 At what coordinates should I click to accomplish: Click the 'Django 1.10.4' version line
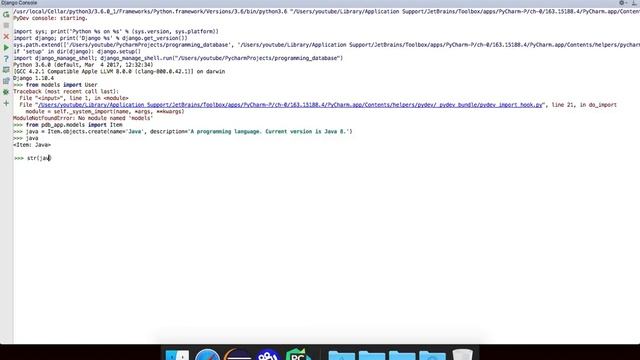[x=33, y=78]
